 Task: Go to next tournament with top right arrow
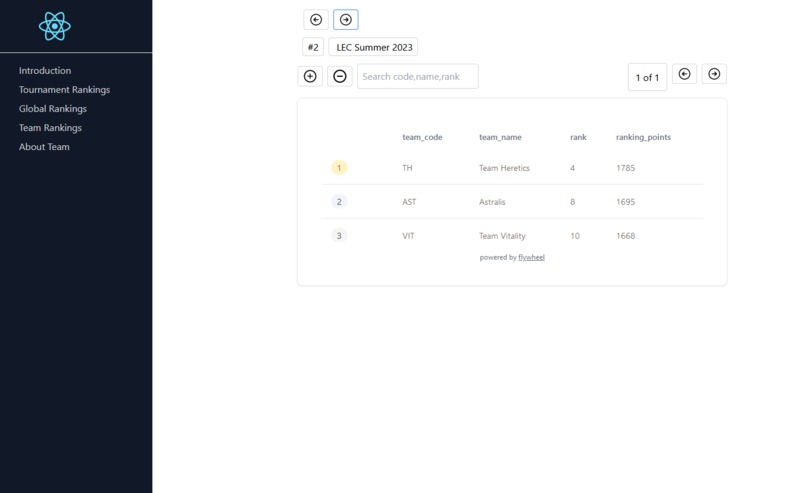[346, 20]
